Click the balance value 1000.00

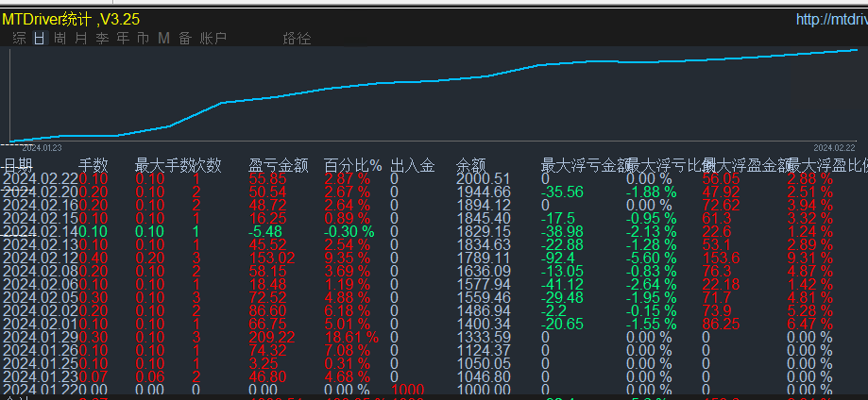pos(484,390)
